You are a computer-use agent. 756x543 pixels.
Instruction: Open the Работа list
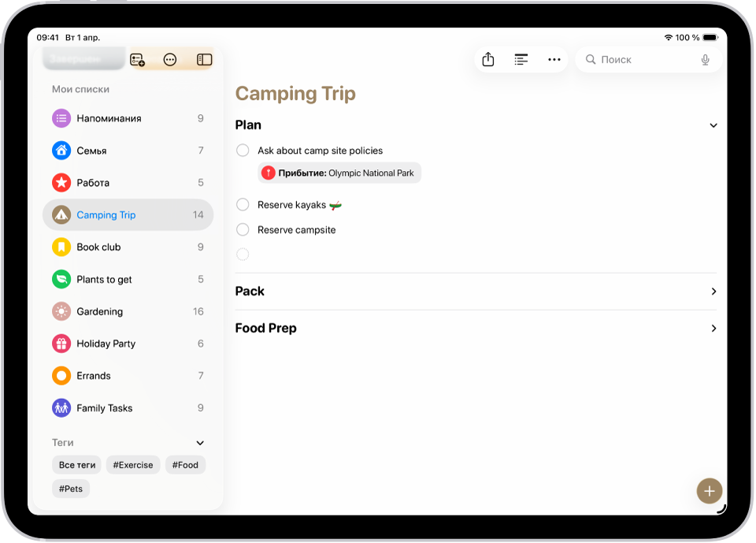(x=128, y=183)
